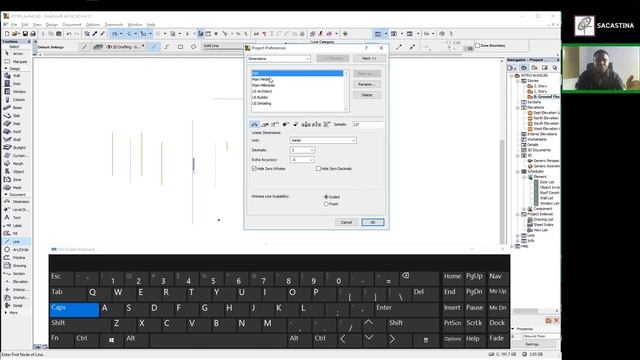Select the Fill tool

click(x=16, y=233)
